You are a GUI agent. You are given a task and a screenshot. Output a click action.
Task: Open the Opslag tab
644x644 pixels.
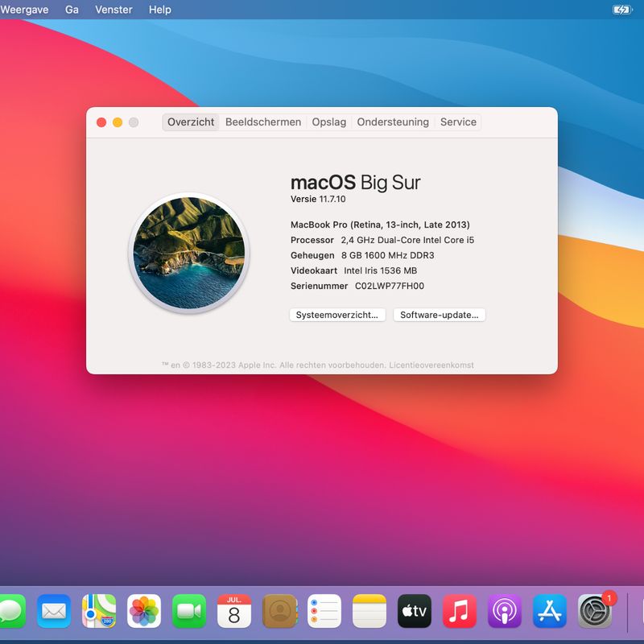click(329, 122)
